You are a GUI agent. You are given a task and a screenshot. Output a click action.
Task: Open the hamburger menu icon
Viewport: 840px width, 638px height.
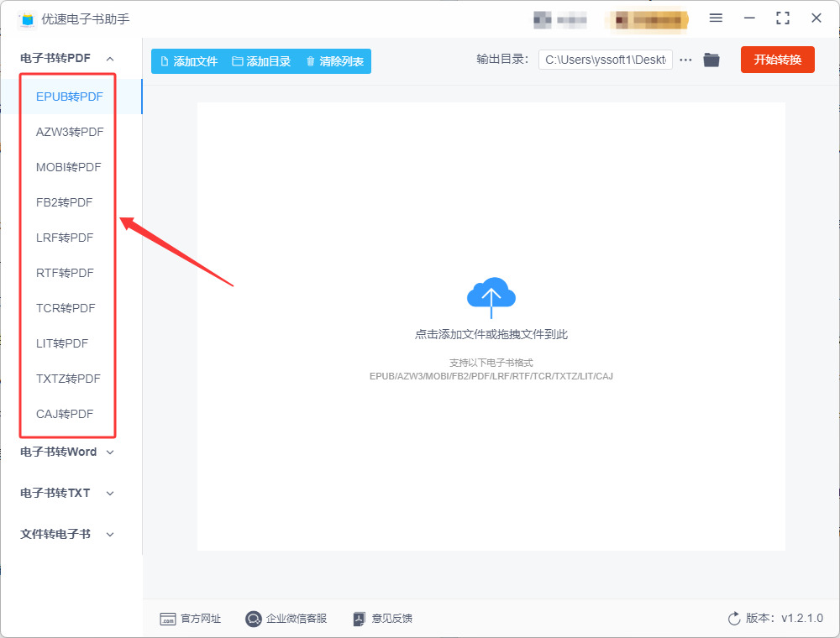(716, 18)
